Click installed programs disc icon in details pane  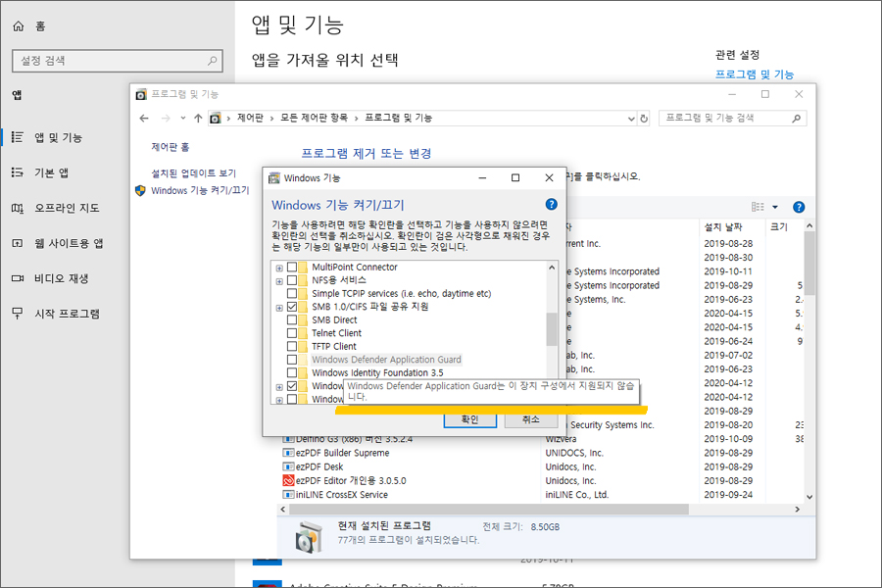309,536
